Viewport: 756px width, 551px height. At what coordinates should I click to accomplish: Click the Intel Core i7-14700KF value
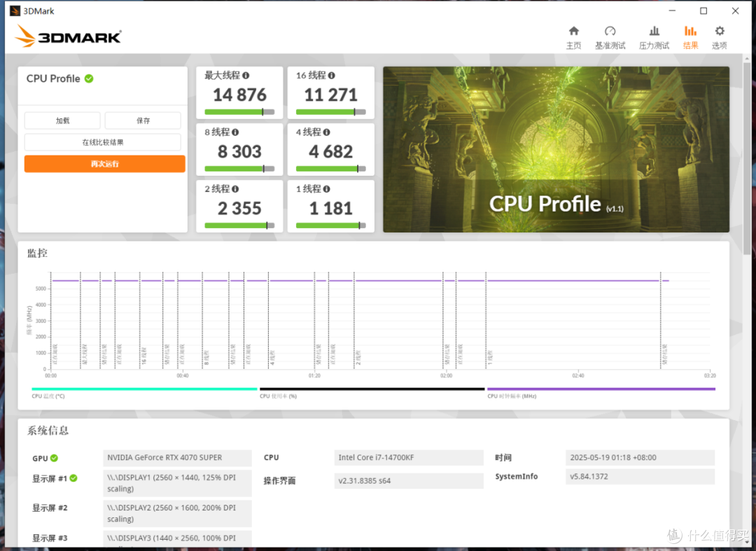[409, 457]
